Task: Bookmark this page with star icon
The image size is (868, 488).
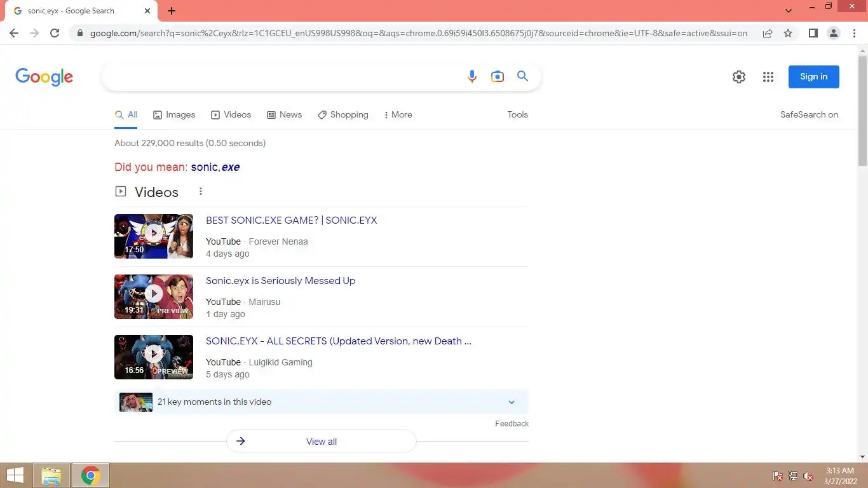Action: [x=788, y=33]
